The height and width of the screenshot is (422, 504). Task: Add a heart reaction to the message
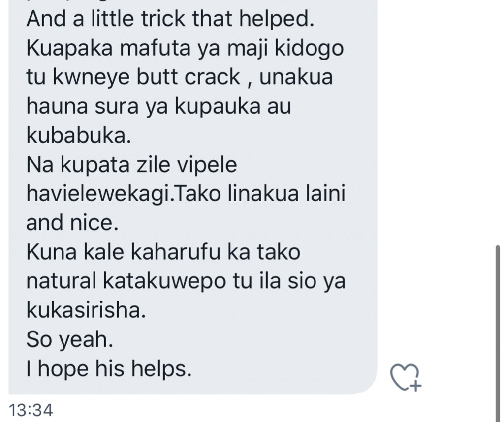[406, 378]
